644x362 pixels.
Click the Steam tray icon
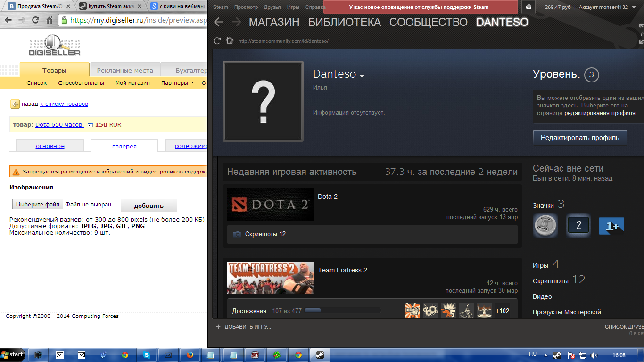557,355
